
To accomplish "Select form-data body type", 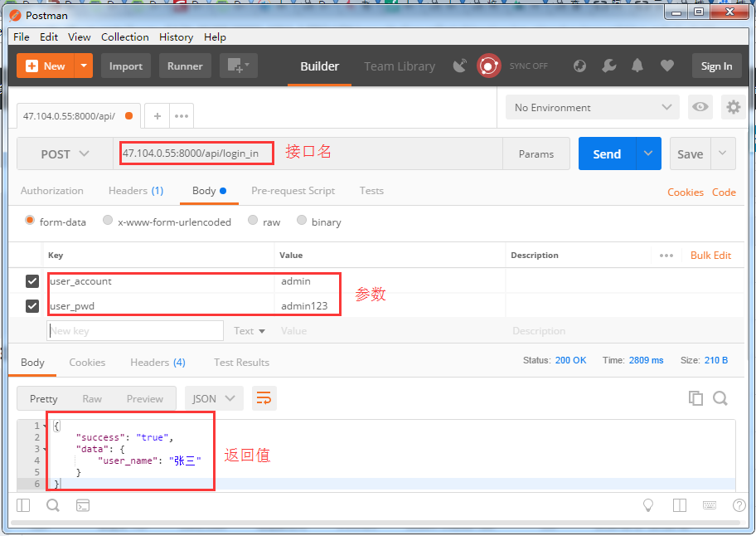I will tap(30, 220).
